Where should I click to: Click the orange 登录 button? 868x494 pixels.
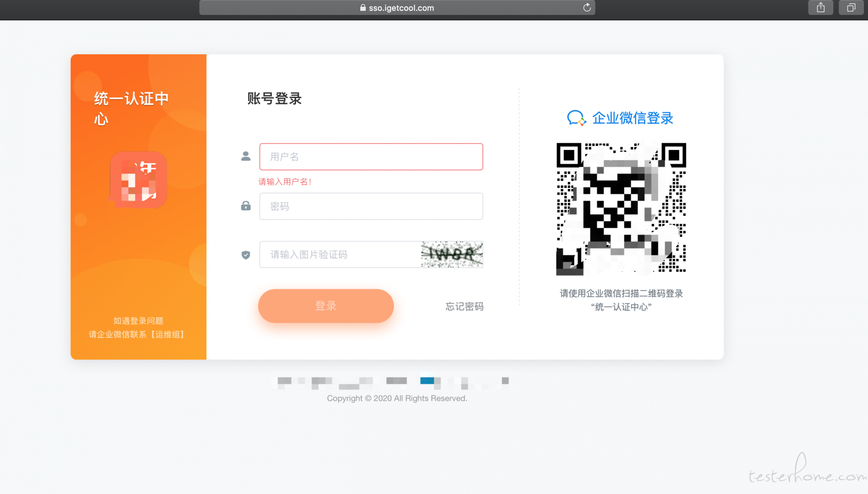coord(326,306)
